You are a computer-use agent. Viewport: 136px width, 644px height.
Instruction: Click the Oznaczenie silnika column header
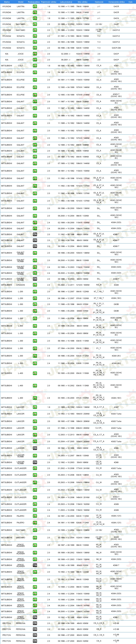tap(116, 2)
